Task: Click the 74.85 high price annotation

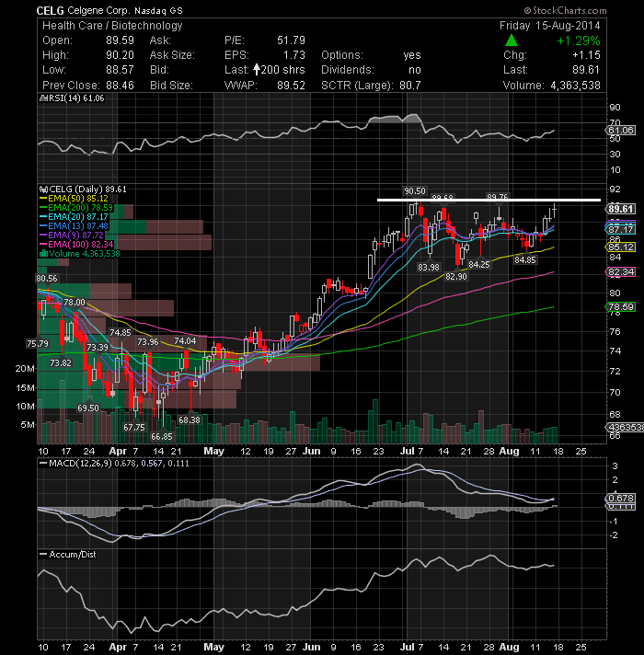Action: click(121, 332)
